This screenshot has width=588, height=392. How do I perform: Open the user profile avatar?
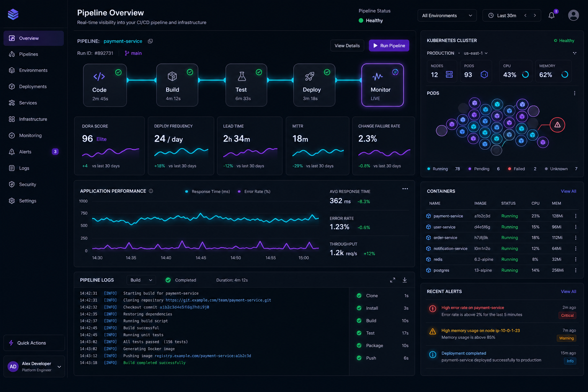pyautogui.click(x=573, y=15)
